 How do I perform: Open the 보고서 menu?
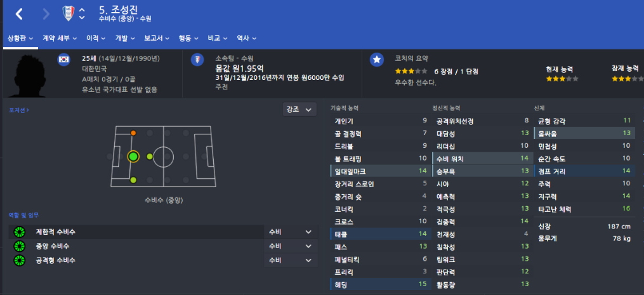coord(157,38)
